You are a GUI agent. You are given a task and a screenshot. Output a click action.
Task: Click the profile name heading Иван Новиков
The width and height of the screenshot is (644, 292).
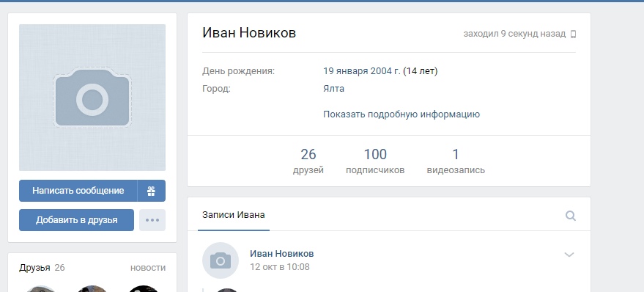pyautogui.click(x=249, y=33)
